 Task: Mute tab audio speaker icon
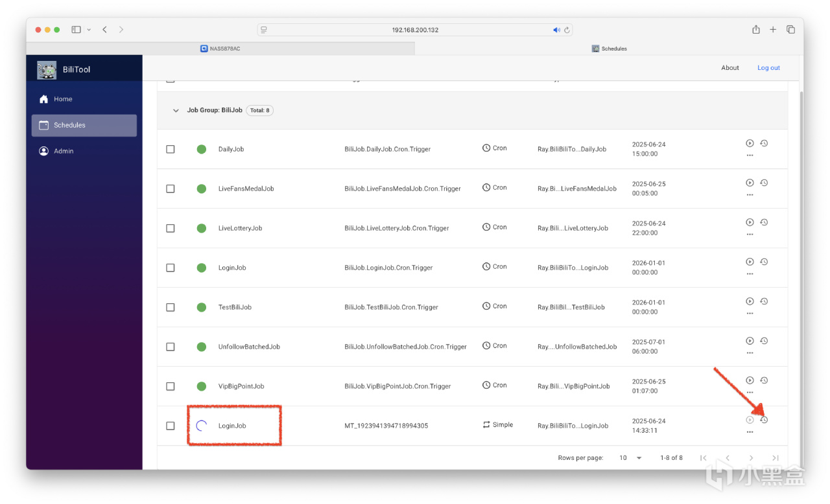pos(556,30)
